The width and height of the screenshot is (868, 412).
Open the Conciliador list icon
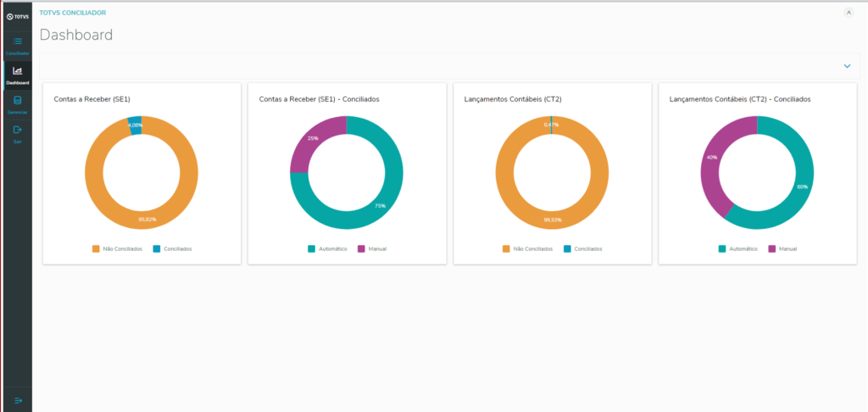point(17,42)
